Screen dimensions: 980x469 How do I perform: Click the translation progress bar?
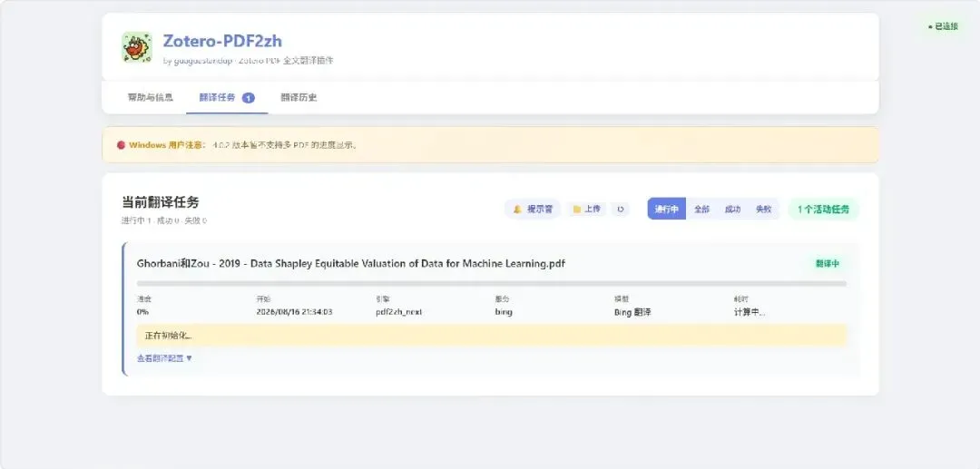[491, 284]
